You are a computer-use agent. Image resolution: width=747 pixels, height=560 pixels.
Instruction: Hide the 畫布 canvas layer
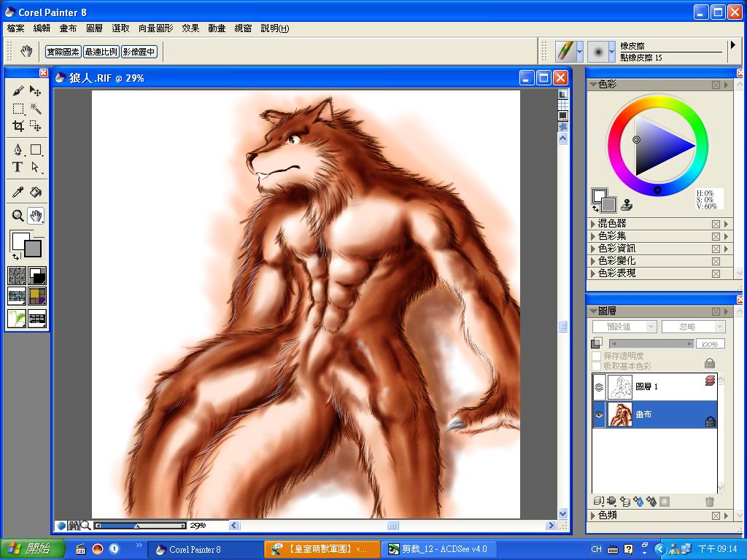[599, 414]
